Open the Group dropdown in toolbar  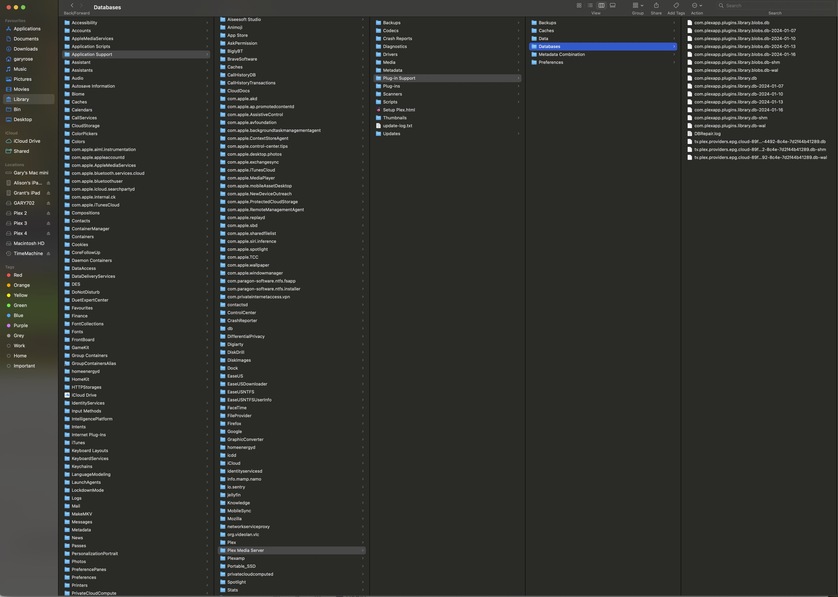coord(638,5)
